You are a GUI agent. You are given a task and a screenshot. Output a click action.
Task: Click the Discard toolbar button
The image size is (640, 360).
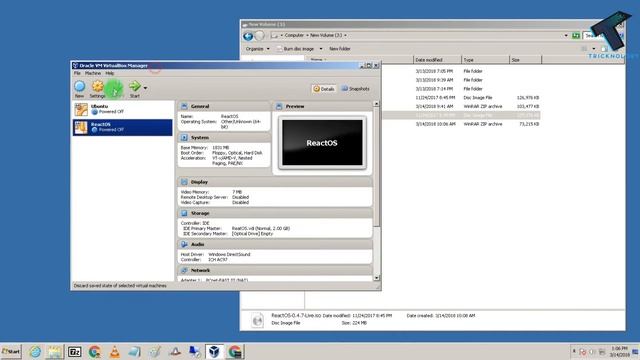(x=114, y=89)
